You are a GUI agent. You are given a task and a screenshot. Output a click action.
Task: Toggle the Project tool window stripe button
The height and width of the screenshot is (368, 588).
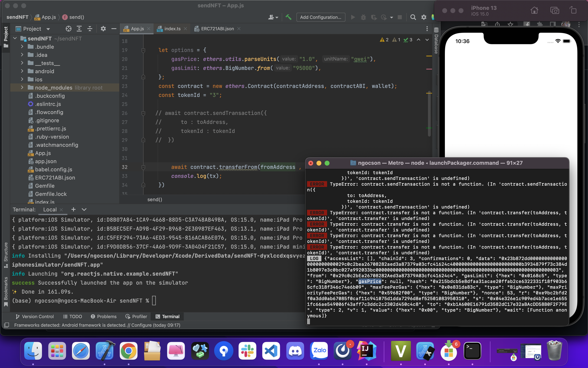click(x=6, y=37)
